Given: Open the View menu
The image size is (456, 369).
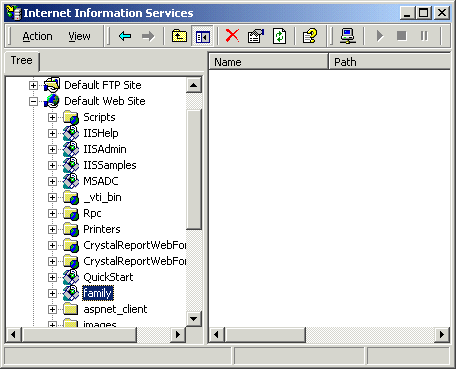Looking at the screenshot, I should [79, 36].
